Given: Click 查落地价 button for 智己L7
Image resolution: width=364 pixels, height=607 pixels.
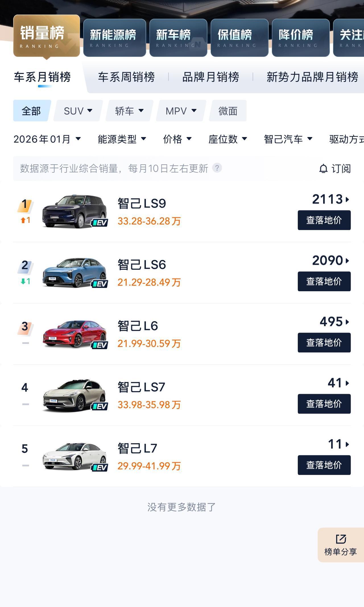Looking at the screenshot, I should point(324,465).
